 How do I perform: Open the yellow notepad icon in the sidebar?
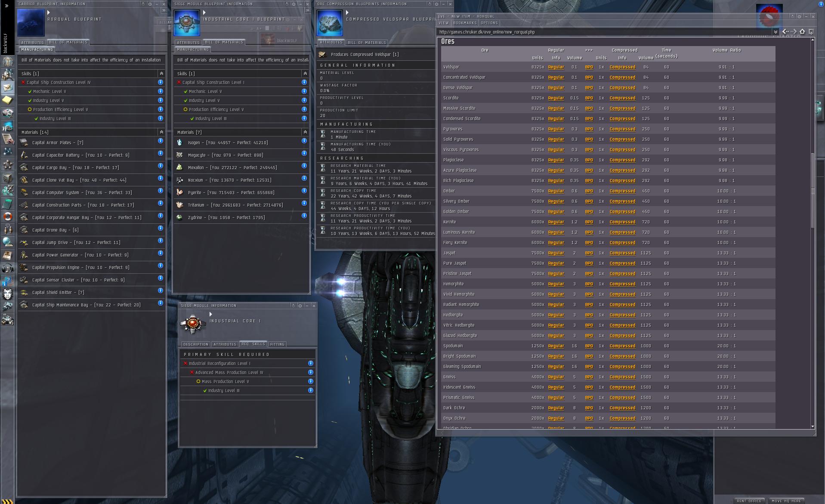[7, 100]
